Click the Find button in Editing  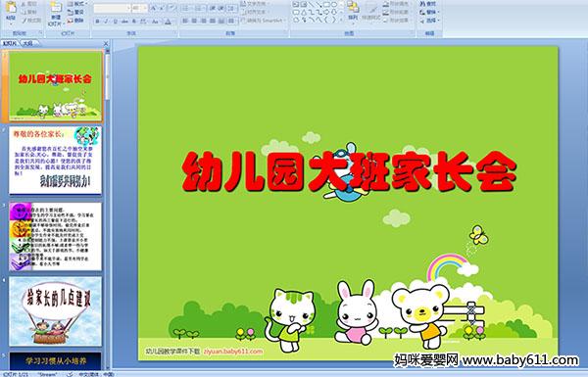[428, 4]
